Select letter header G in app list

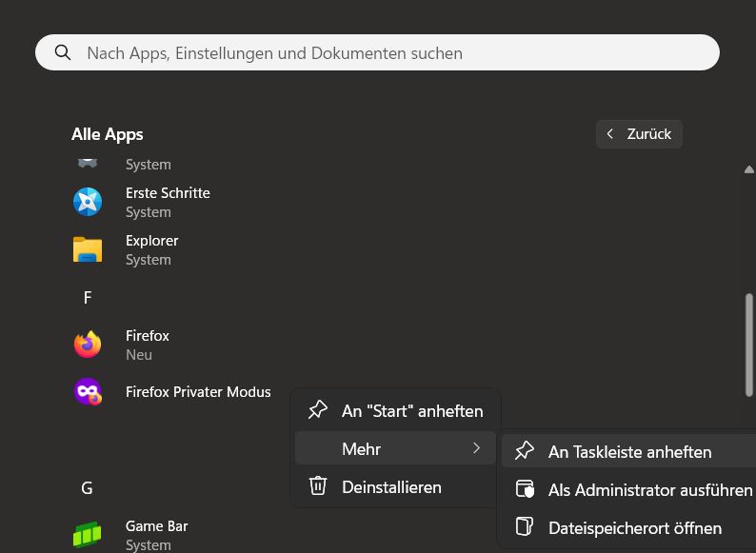pos(88,488)
